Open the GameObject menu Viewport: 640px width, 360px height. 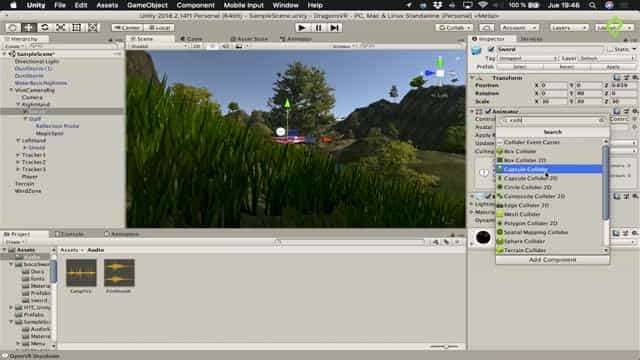147,5
